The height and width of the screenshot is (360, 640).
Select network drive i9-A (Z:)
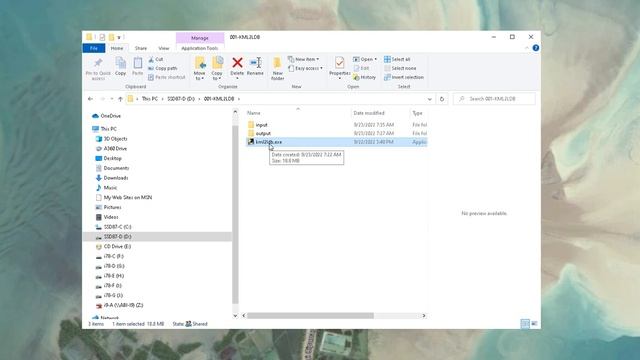(x=119, y=305)
